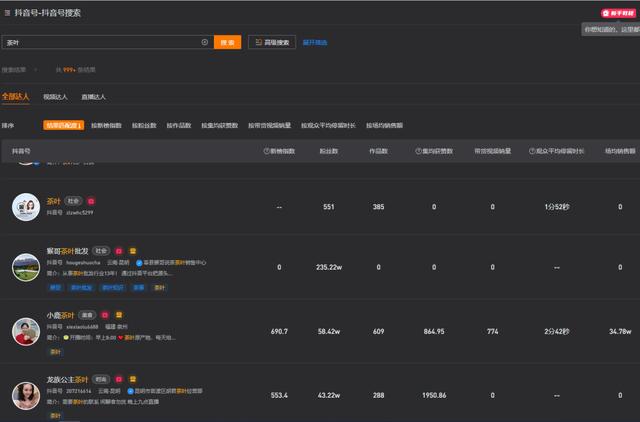Select the 结果匹配度 sort option
The height and width of the screenshot is (422, 640).
pos(63,126)
